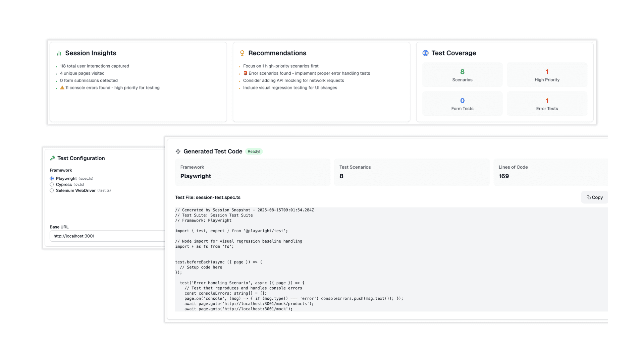Click the Copy button for the test code
The image size is (644, 362).
tap(594, 197)
